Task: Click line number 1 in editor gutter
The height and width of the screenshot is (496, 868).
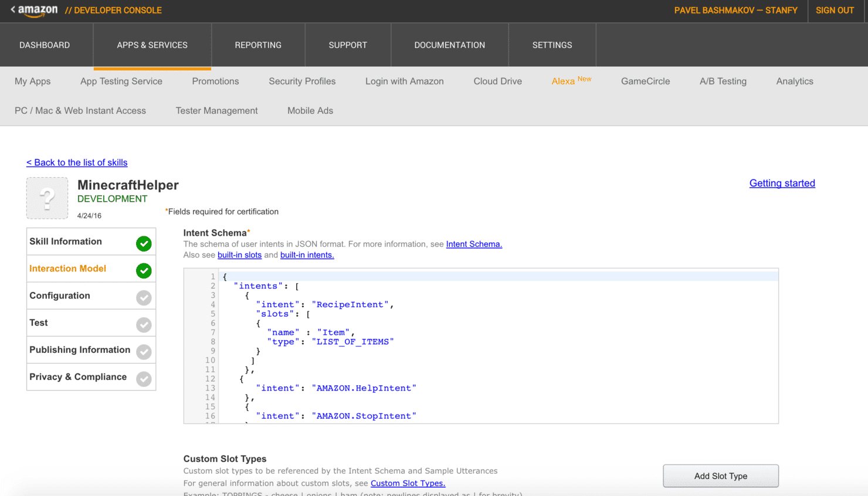Action: [213, 277]
